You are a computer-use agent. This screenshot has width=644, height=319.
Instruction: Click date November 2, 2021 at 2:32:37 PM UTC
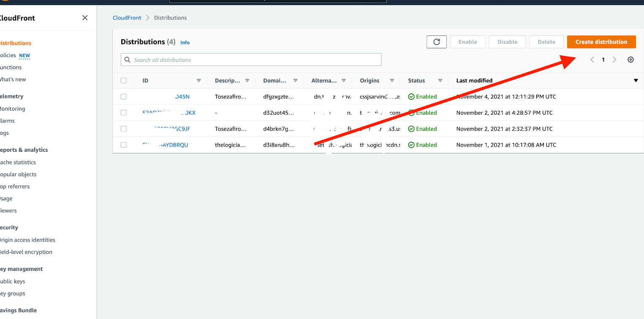(505, 128)
